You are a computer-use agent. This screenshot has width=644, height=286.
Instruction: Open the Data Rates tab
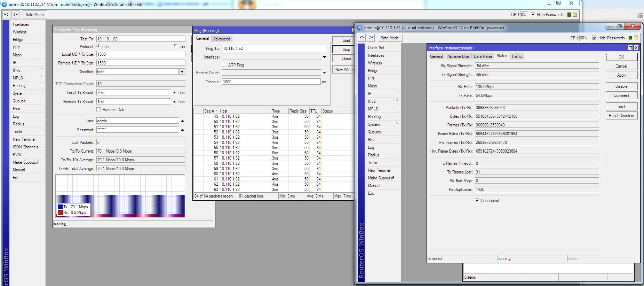point(483,56)
